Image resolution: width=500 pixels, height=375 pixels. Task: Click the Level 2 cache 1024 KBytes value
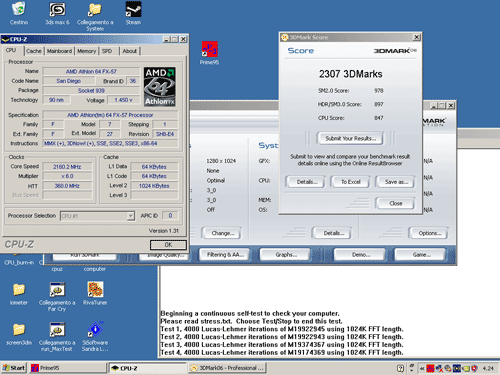[154, 186]
